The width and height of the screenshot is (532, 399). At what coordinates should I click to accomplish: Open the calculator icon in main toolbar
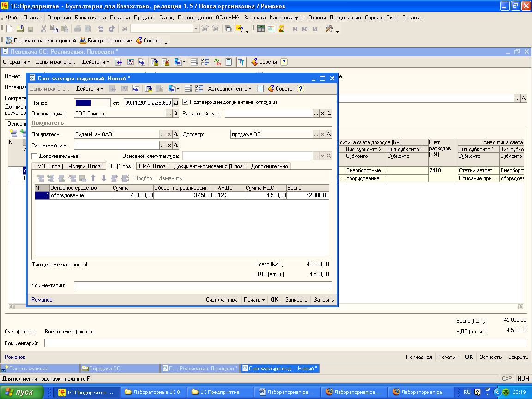(260, 29)
